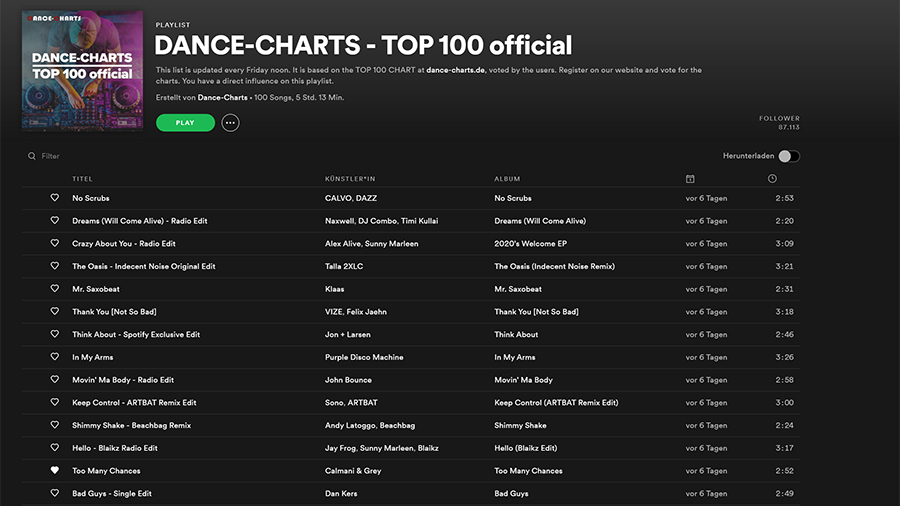Open artist Talla 2XLC
The image size is (900, 506).
point(344,266)
